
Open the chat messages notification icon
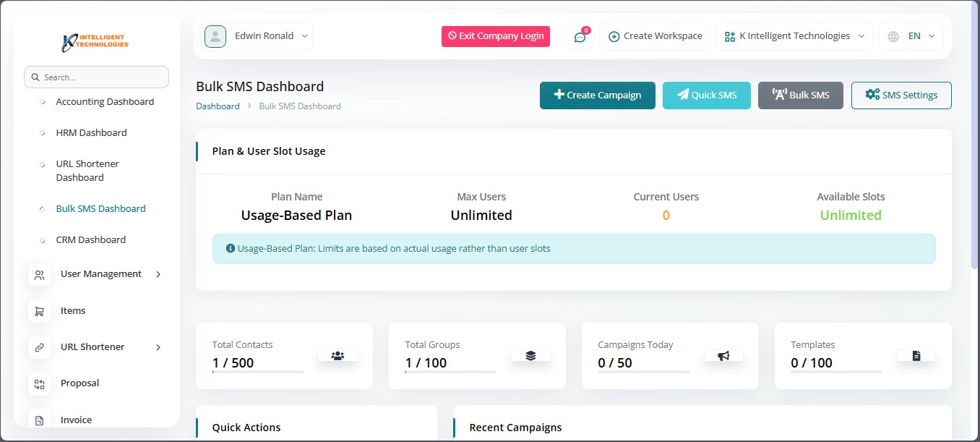pos(580,37)
